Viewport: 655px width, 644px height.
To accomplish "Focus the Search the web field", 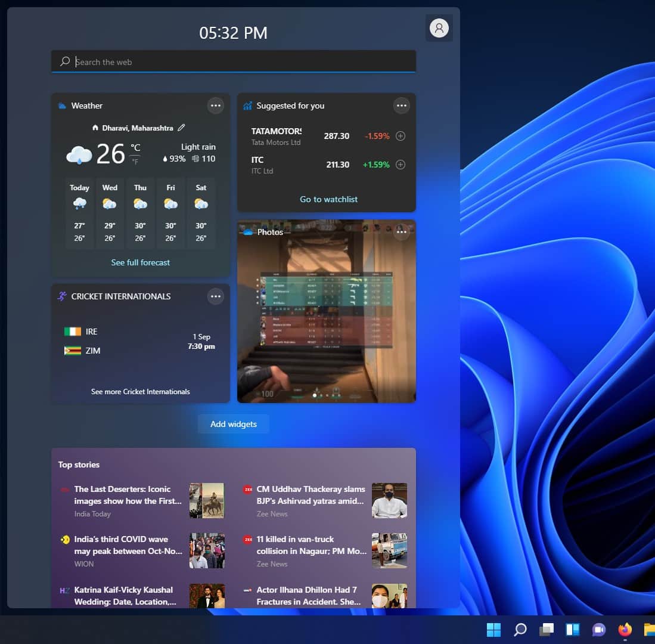I will click(234, 61).
